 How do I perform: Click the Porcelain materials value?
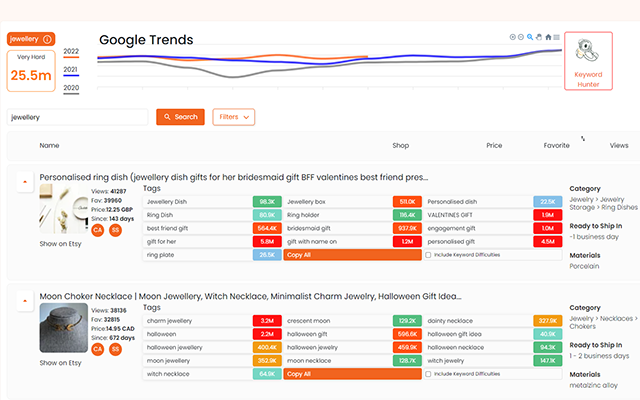pos(584,266)
